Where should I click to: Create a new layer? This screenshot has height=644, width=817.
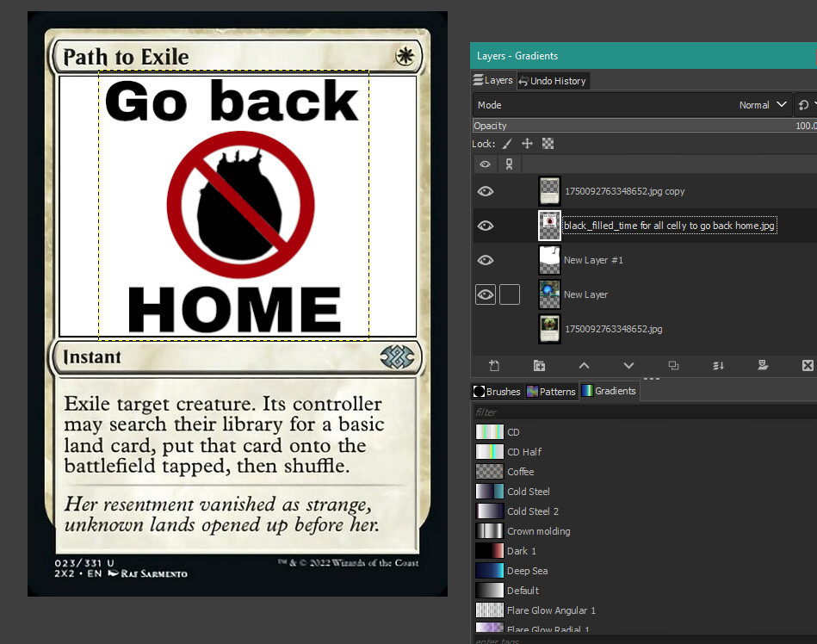(494, 366)
